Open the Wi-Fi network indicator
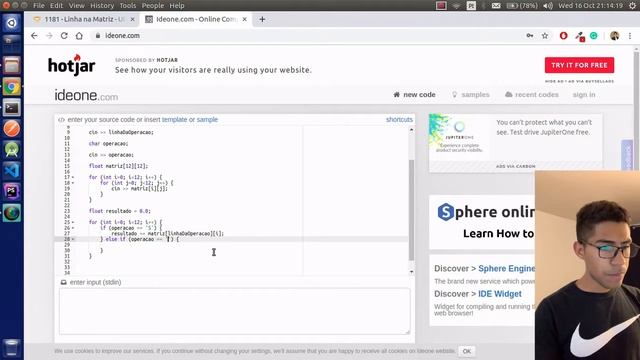Screen dimensions: 640x360 coord(456,6)
